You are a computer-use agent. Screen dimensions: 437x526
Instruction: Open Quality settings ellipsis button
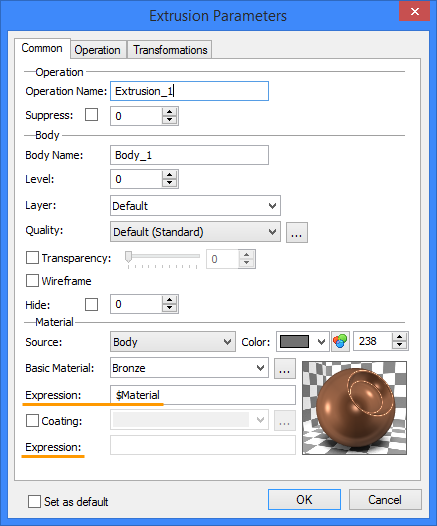pos(296,232)
